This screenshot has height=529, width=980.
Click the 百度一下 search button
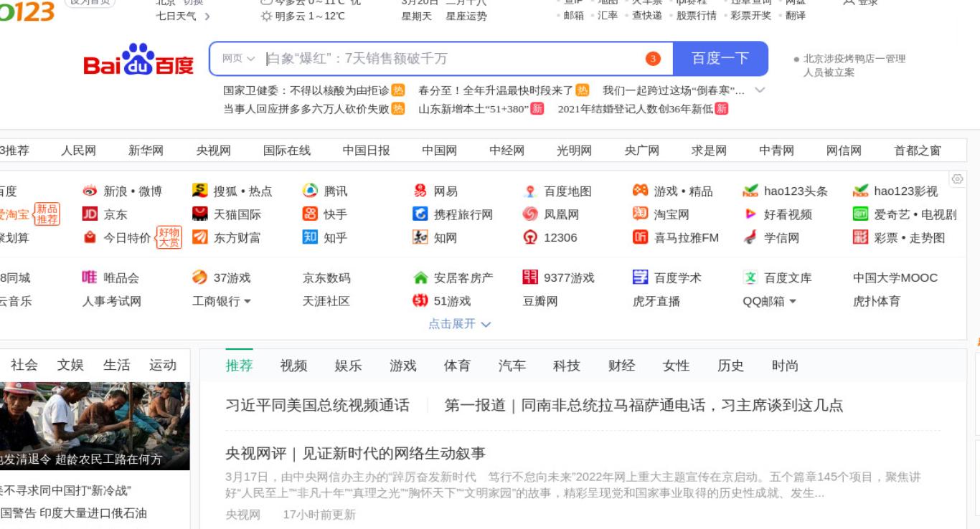(720, 59)
